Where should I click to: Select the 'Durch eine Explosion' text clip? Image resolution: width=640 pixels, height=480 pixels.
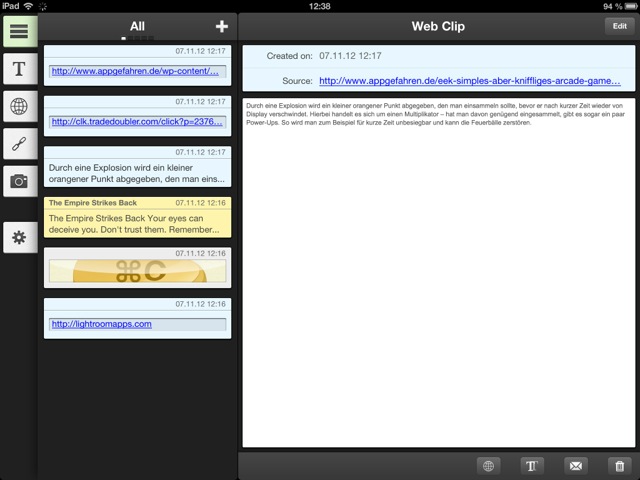point(137,167)
